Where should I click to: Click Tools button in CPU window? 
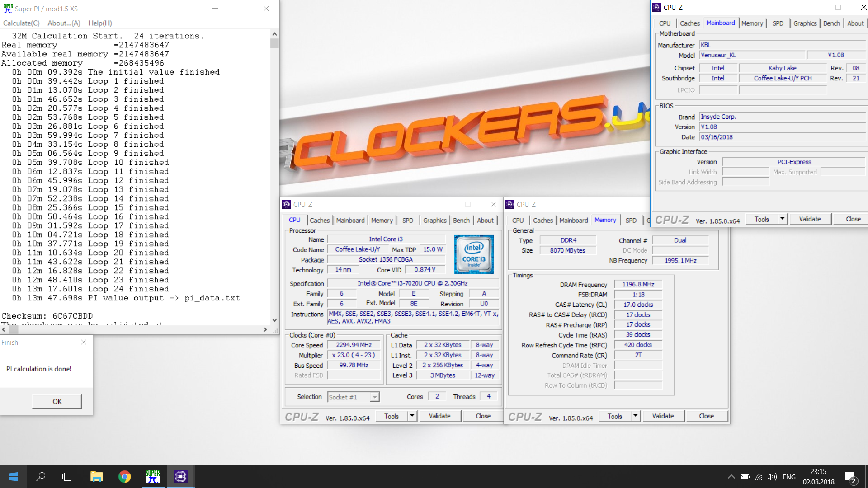392,416
